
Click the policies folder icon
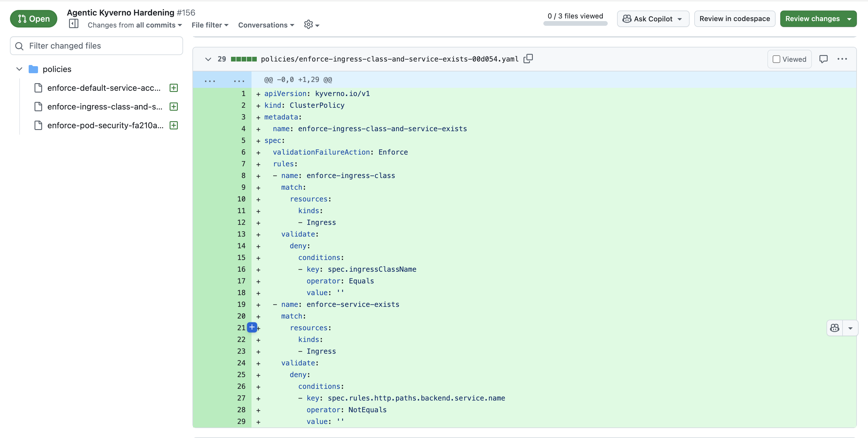pos(33,69)
